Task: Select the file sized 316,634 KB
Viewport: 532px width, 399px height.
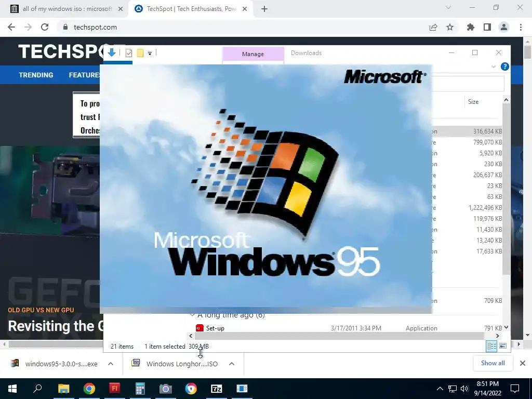Action: 467,131
